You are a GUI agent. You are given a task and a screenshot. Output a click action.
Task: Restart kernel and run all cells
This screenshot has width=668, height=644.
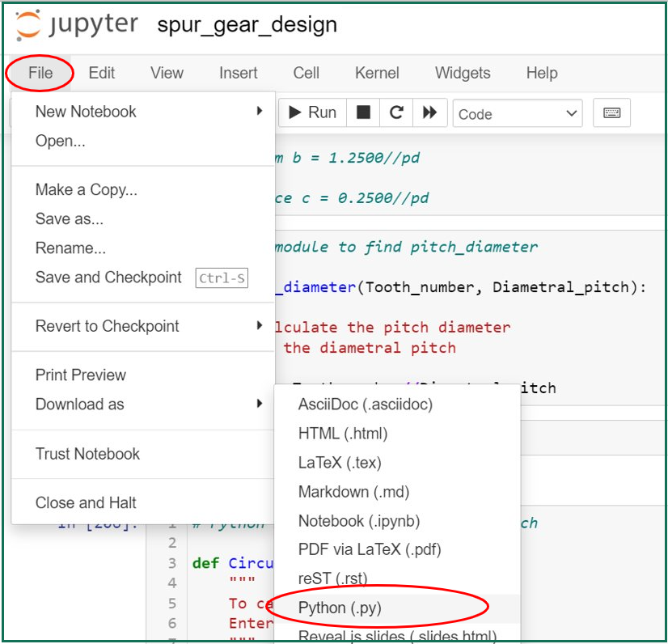(429, 113)
